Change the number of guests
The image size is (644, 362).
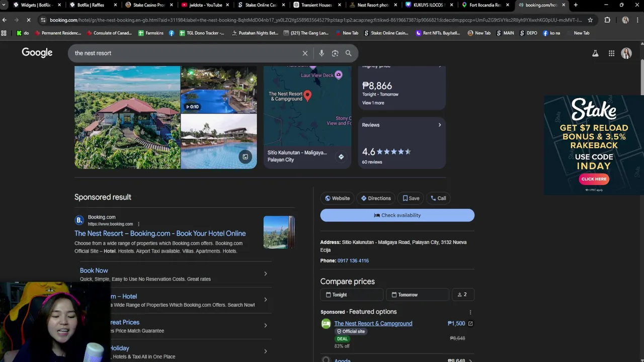click(463, 295)
